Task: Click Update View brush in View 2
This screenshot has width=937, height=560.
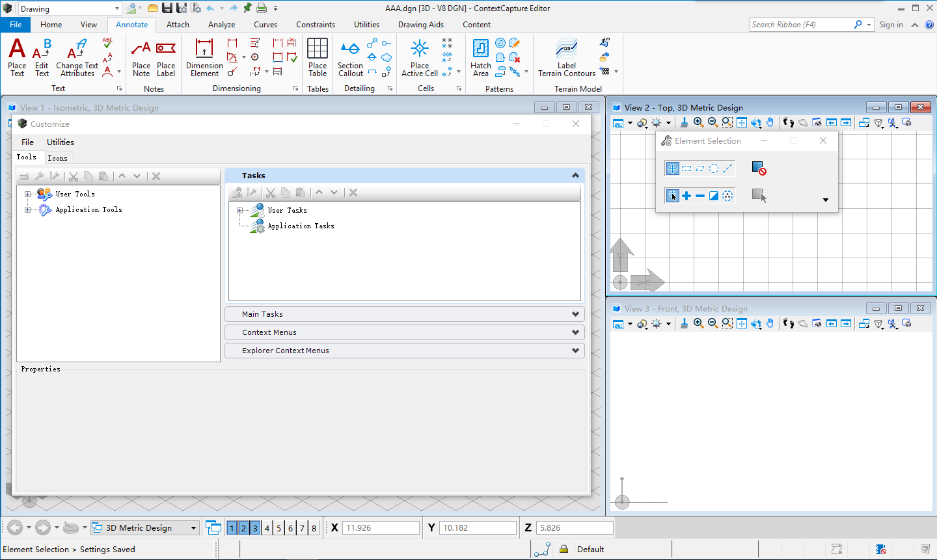Action: tap(684, 122)
